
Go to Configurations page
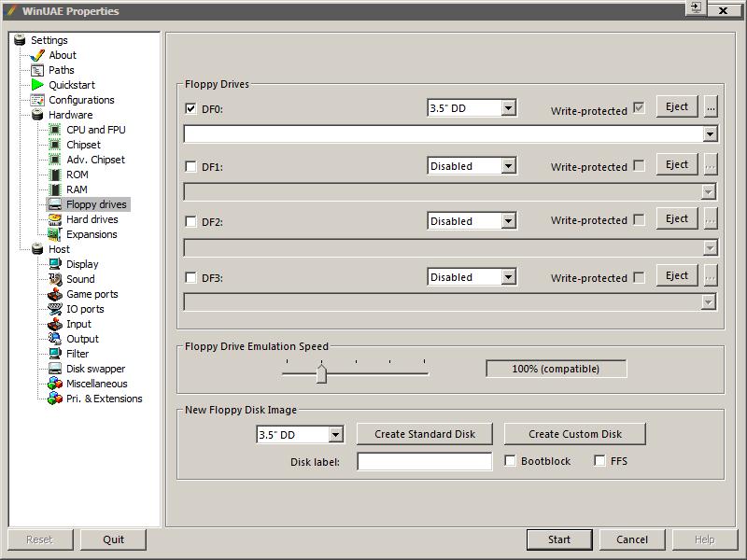click(81, 100)
